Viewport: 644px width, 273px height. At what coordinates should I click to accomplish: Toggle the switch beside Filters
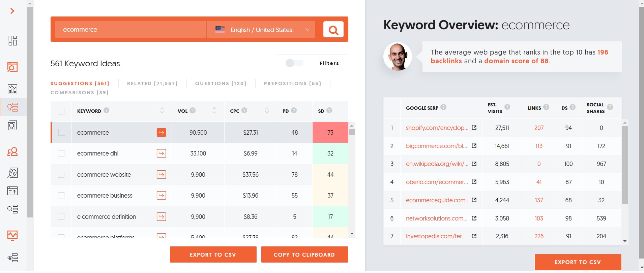[x=294, y=63]
